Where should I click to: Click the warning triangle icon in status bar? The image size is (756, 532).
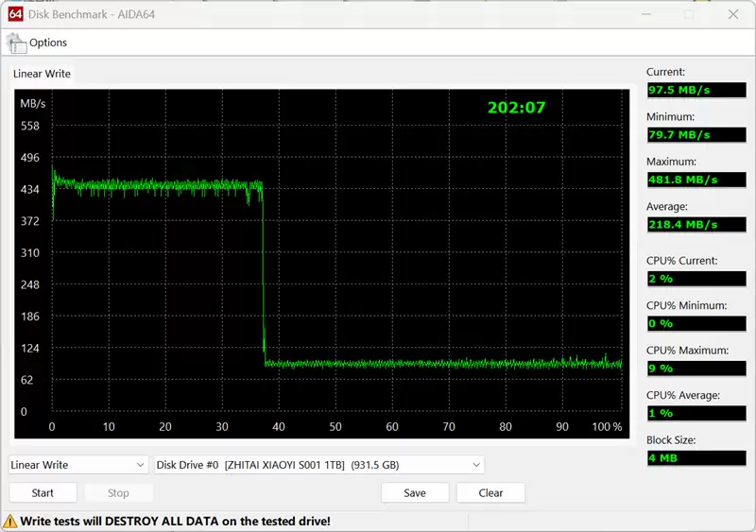coord(10,522)
